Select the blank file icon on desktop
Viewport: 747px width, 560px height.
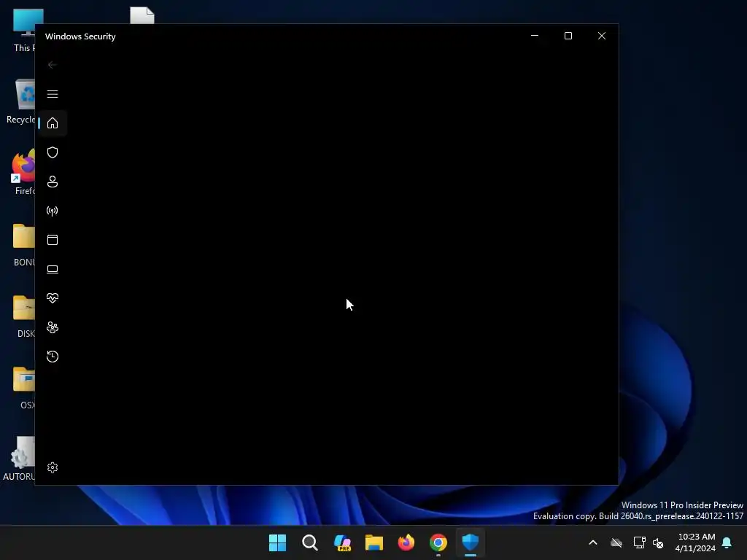pos(142,15)
